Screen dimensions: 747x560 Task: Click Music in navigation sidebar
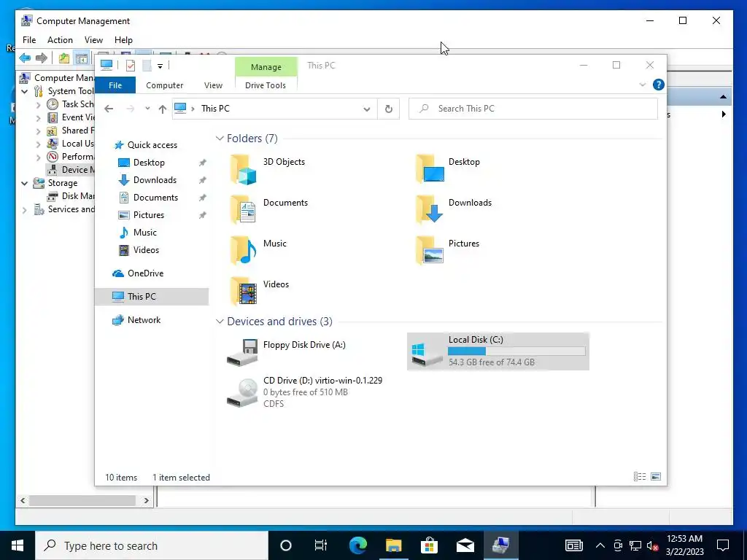(x=145, y=233)
